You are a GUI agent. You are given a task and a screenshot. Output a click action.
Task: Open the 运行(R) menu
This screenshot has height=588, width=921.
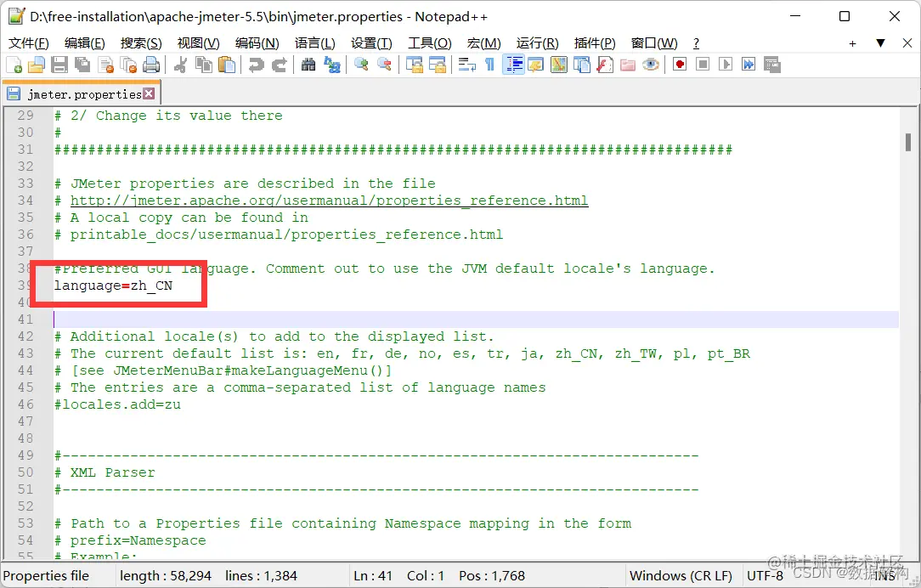538,43
